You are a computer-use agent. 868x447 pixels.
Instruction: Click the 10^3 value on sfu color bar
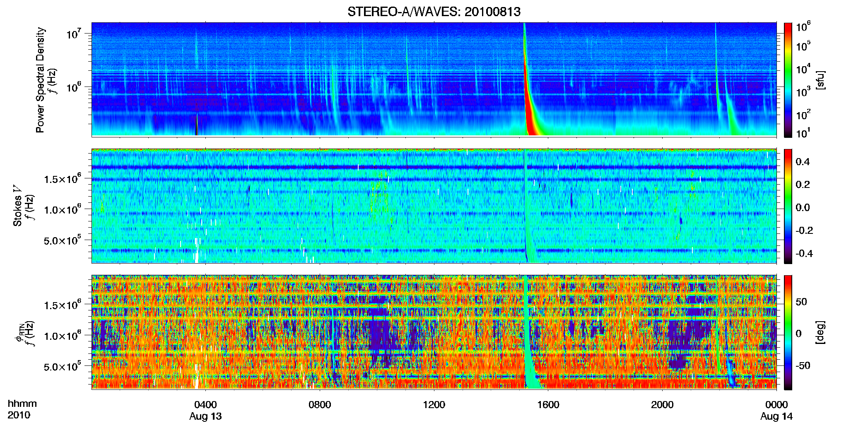(803, 91)
